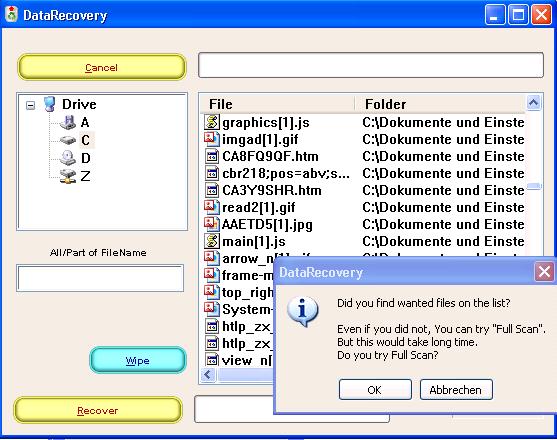
Task: Select the read2[1].gif file name
Action: tap(259, 207)
